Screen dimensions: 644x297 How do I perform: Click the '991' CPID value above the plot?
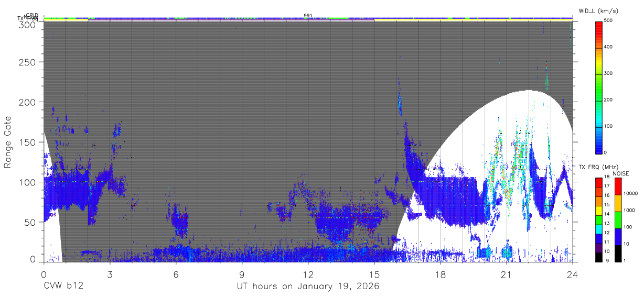point(308,15)
